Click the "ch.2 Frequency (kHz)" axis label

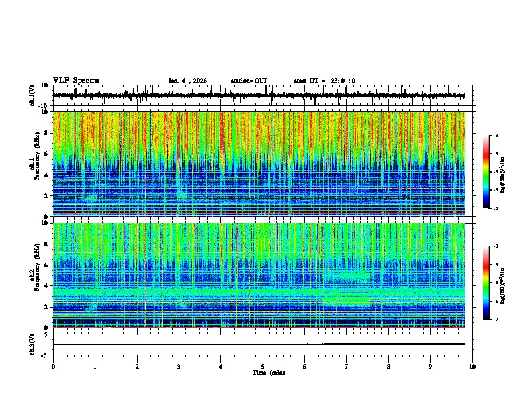point(36,269)
